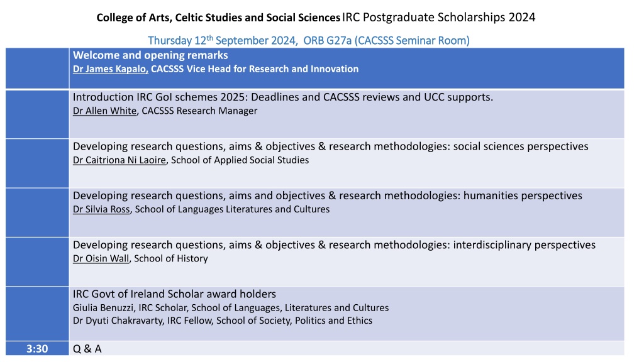Image resolution: width=644 pixels, height=362 pixels.
Task: Select 'Introduction IRC GoI schemes 2025' text
Action: click(159, 97)
